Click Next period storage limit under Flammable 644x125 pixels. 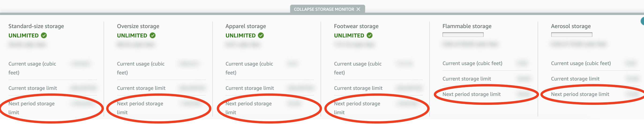point(471,94)
